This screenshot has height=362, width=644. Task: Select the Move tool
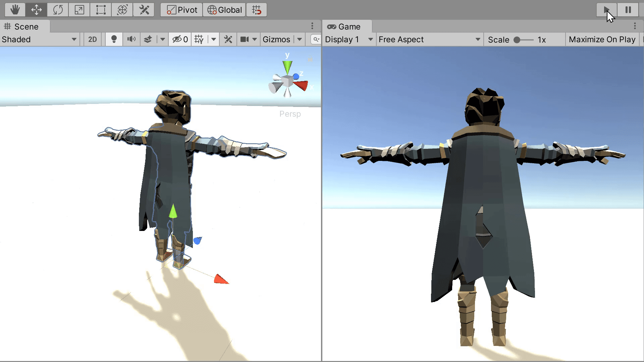36,10
